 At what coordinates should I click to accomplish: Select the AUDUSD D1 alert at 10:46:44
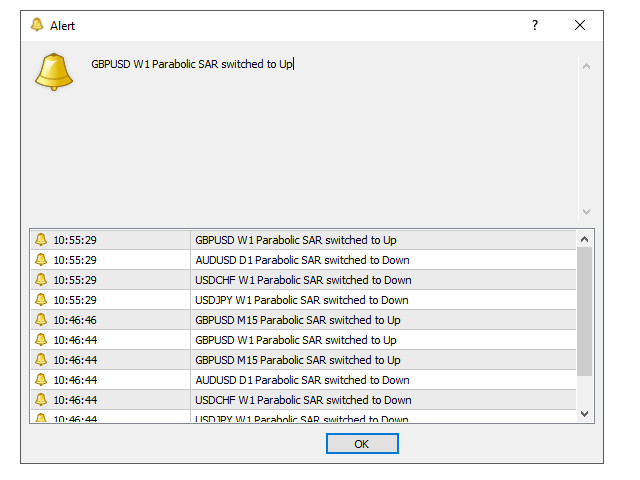pyautogui.click(x=302, y=380)
